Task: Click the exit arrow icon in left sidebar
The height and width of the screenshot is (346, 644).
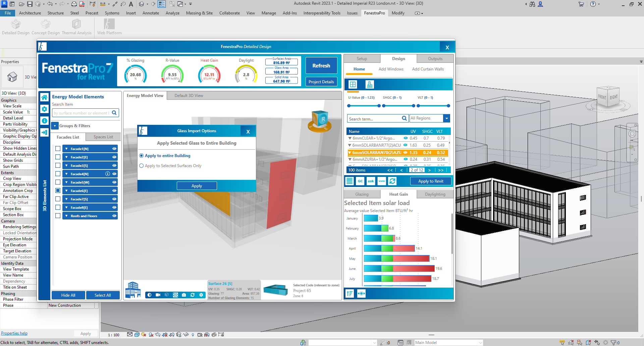Action: (x=44, y=132)
